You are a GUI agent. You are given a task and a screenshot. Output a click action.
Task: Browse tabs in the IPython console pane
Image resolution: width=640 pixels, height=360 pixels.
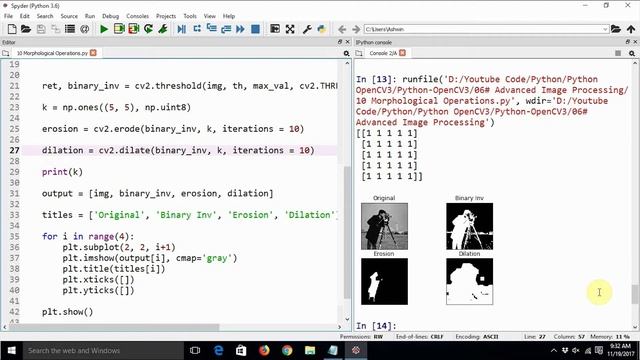pos(359,53)
